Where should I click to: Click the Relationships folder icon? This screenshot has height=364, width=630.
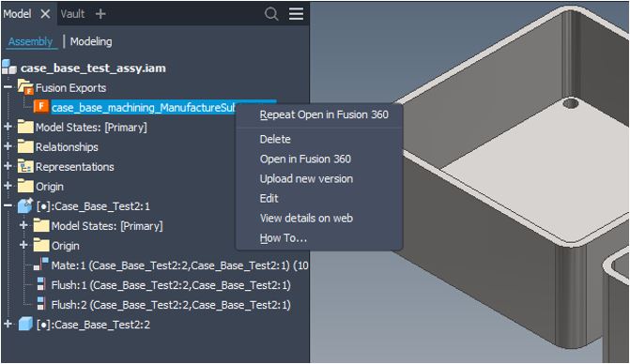(25, 147)
